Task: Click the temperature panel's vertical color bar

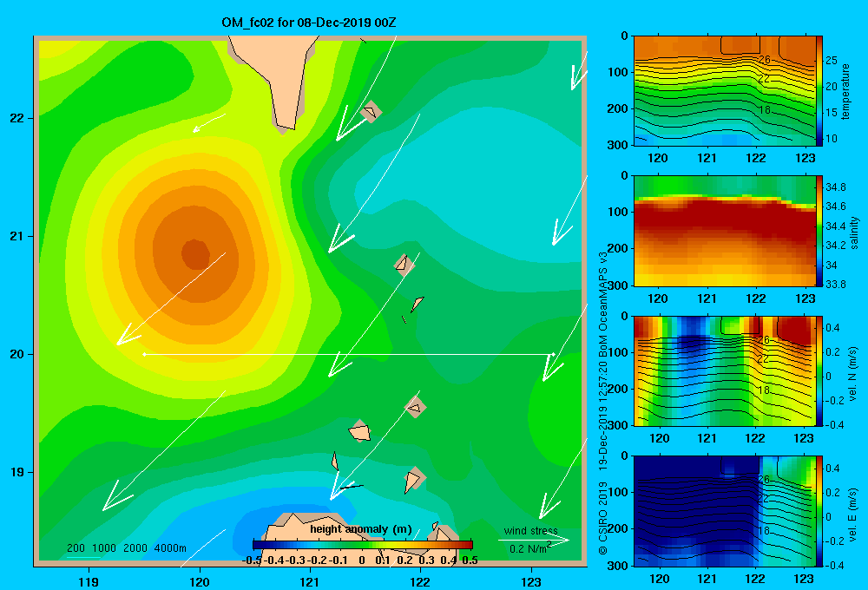Action: [x=819, y=91]
